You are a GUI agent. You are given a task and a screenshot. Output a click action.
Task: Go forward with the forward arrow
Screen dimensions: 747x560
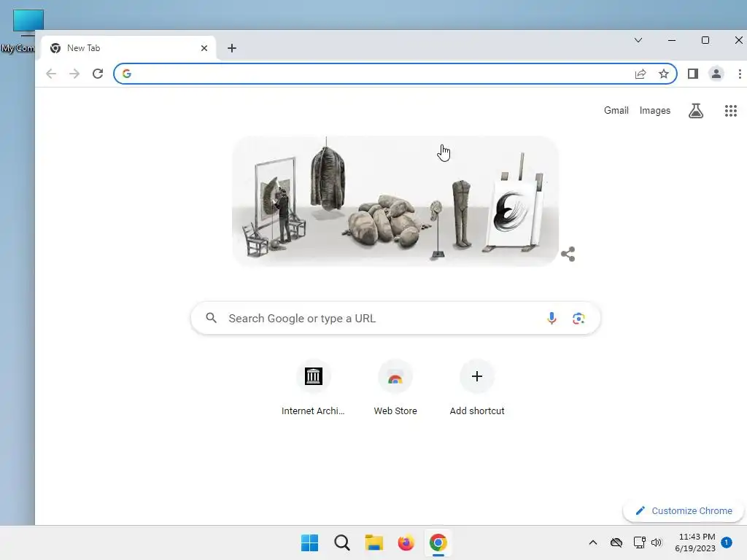(x=74, y=74)
